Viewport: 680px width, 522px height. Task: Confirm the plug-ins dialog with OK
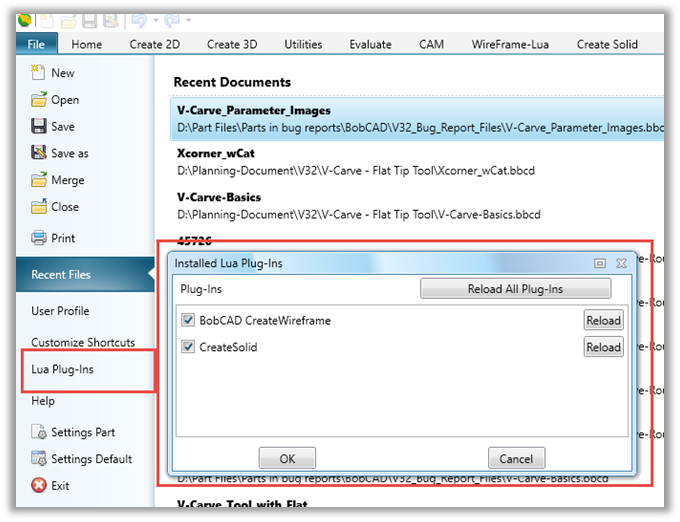(x=287, y=459)
